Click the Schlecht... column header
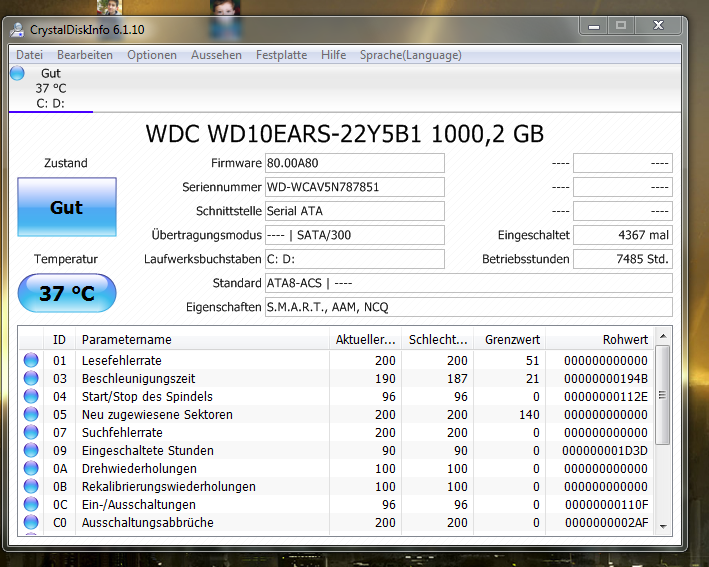This screenshot has height=567, width=709. 438,340
